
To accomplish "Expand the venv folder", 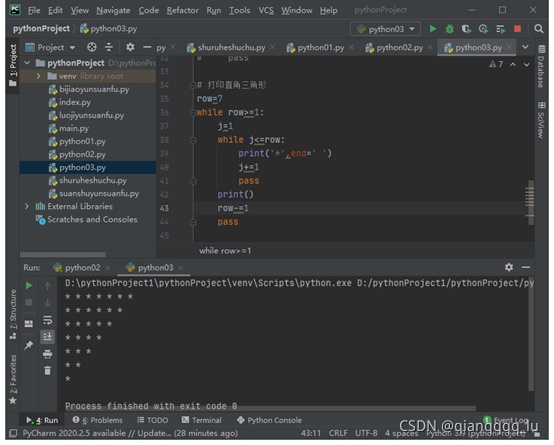I will coord(39,76).
